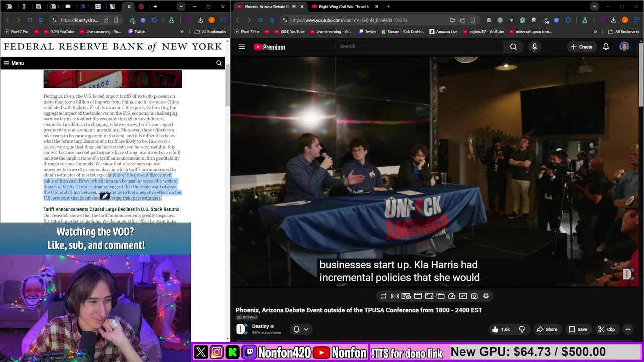This screenshot has height=362, width=644.
Task: Open a new tab in the right browser
Action: click(x=388, y=7)
